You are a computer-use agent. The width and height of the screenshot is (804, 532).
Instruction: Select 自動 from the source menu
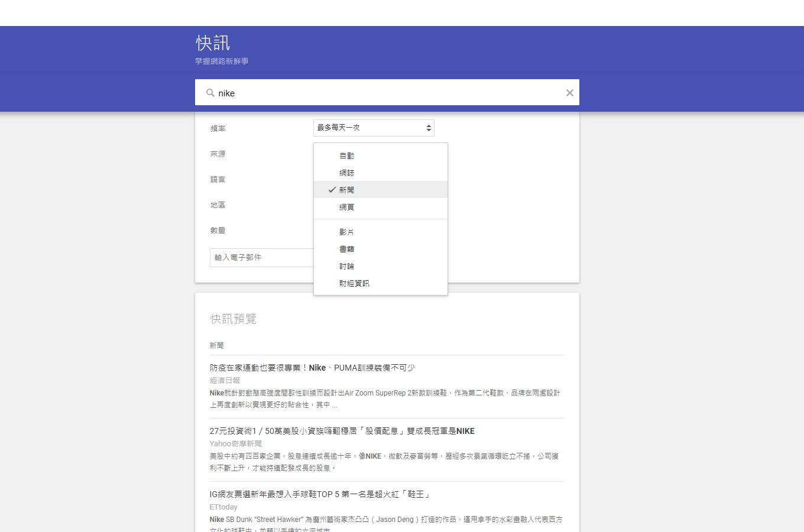pos(347,155)
